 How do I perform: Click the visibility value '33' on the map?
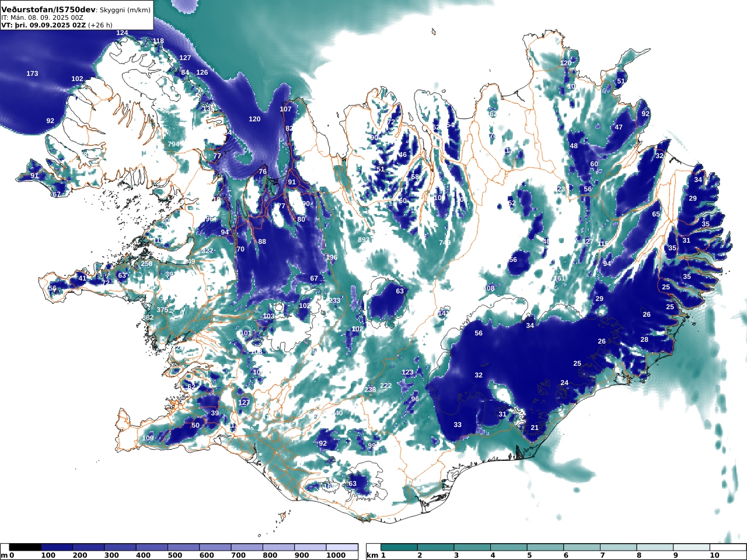pos(458,425)
